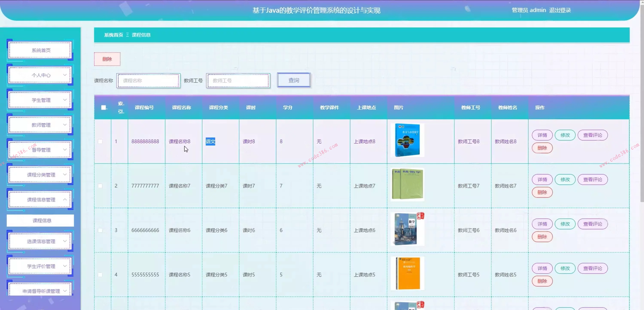The width and height of the screenshot is (644, 310).
Task: Toggle the select-all checkbox in table header
Action: pyautogui.click(x=103, y=108)
